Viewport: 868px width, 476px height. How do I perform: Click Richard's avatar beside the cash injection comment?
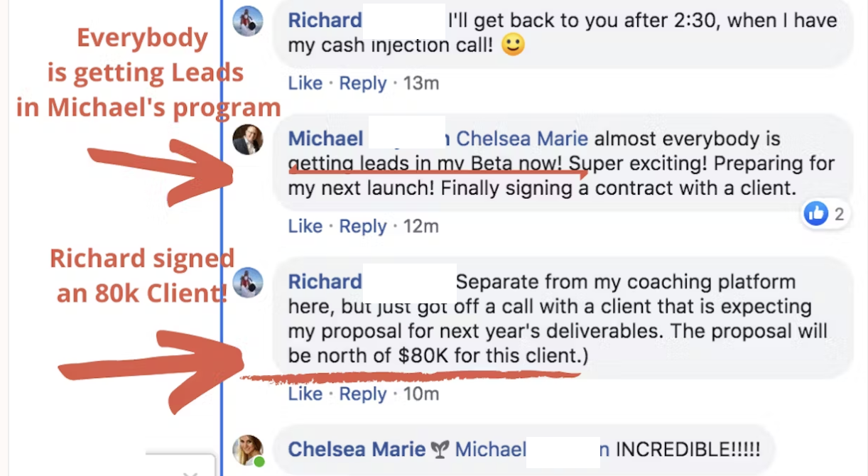point(248,21)
